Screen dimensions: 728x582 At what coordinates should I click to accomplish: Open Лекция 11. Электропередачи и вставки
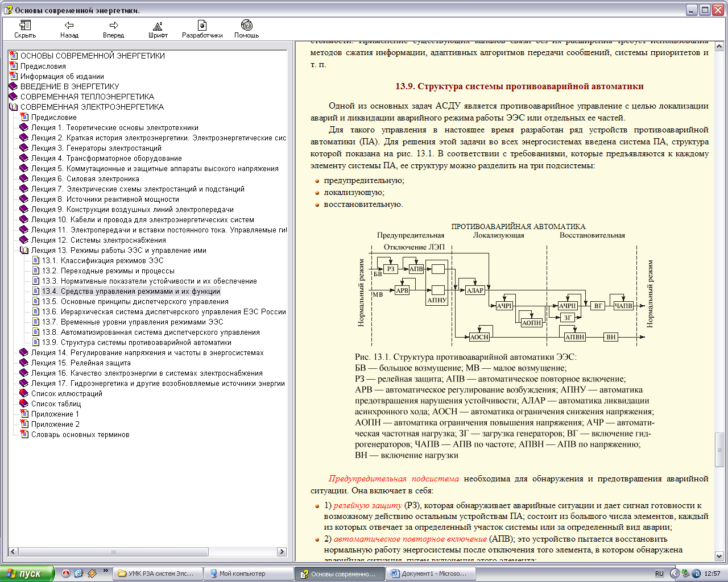point(159,230)
